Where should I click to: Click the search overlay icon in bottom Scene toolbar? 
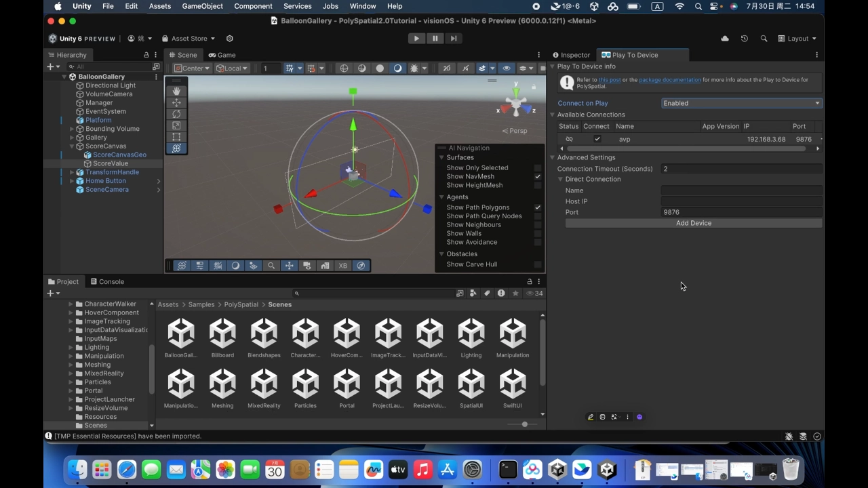pyautogui.click(x=271, y=266)
